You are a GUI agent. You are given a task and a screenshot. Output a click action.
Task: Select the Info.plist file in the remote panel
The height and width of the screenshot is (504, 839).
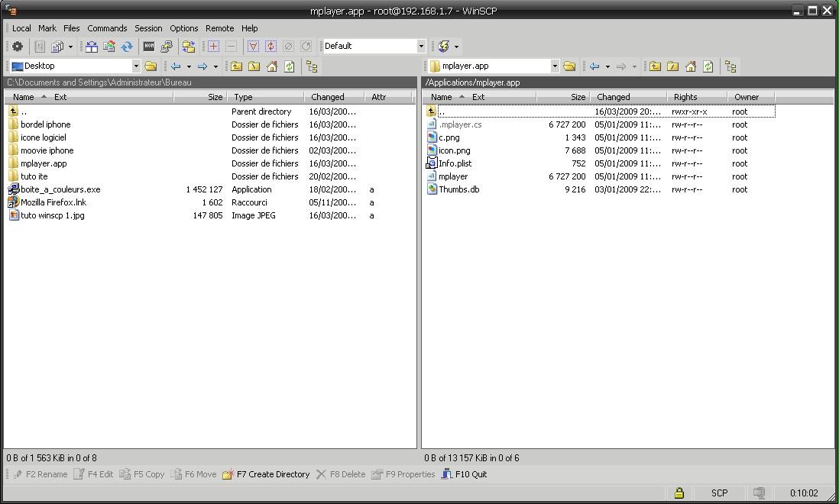[457, 163]
